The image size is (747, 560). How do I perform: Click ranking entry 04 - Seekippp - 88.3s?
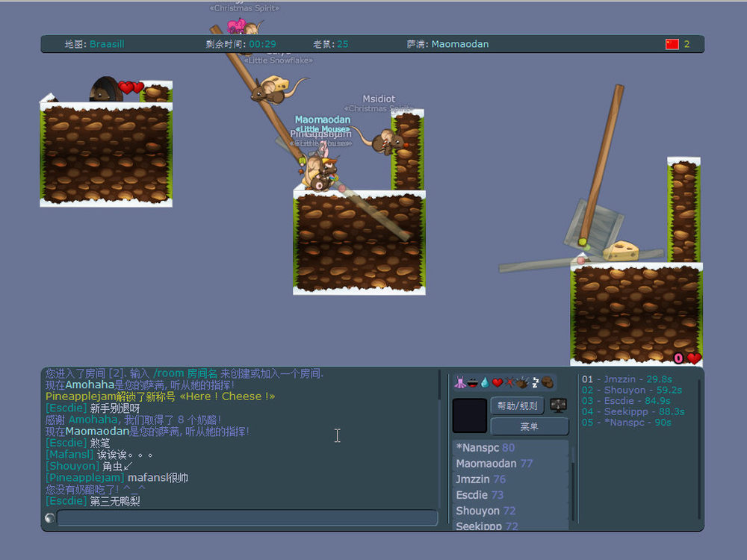point(633,411)
